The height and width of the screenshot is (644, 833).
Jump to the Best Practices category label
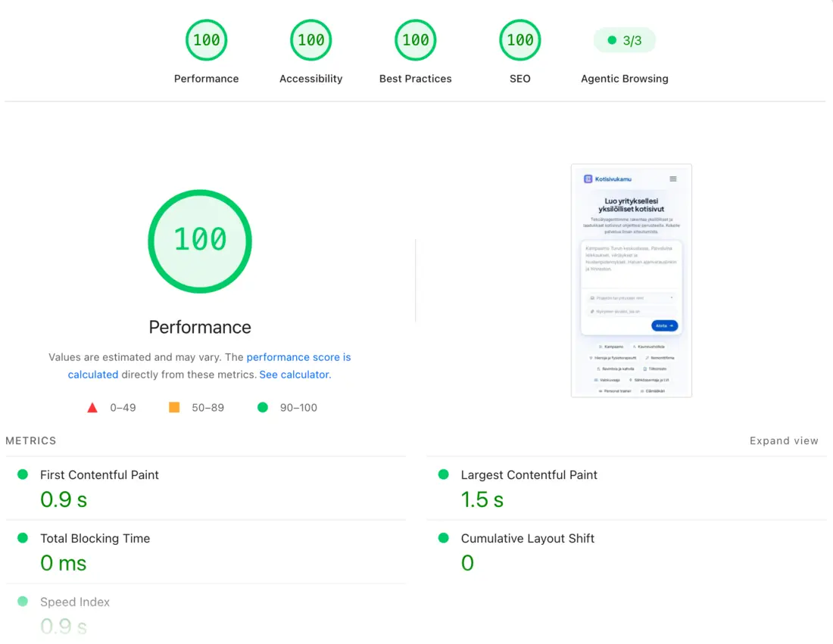pyautogui.click(x=416, y=79)
